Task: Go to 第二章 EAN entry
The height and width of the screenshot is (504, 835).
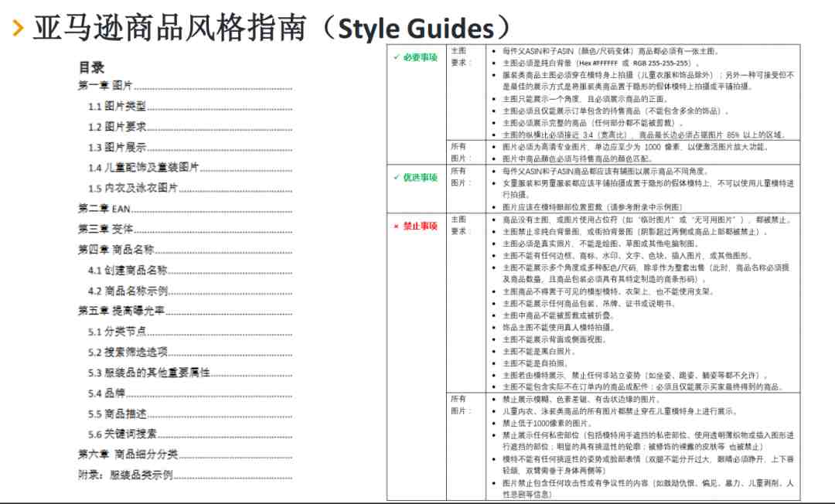Action: point(186,209)
